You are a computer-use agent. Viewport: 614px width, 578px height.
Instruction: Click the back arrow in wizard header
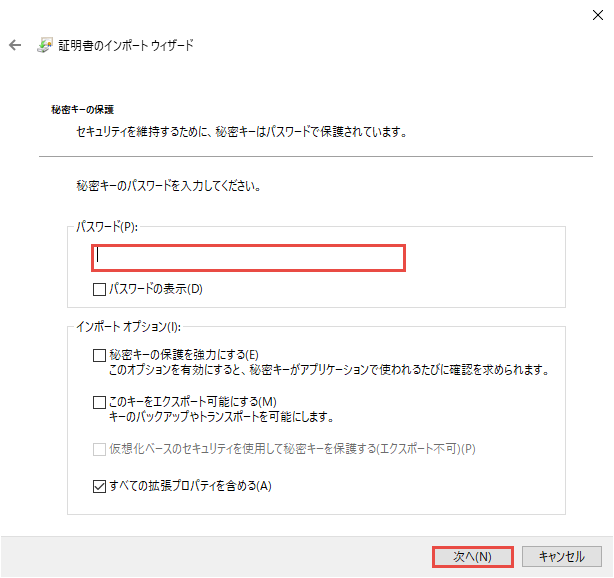tap(15, 45)
